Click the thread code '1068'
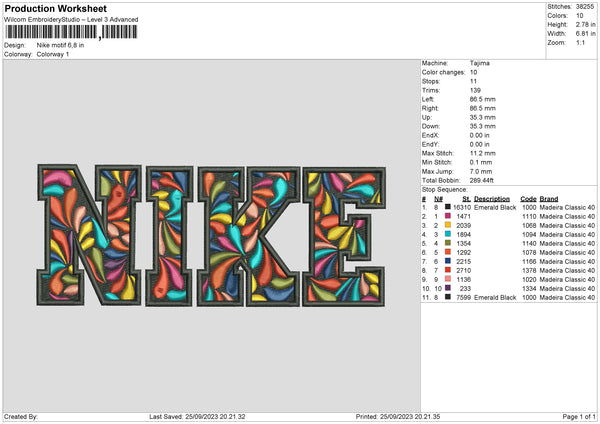600x424 pixels. [x=529, y=225]
